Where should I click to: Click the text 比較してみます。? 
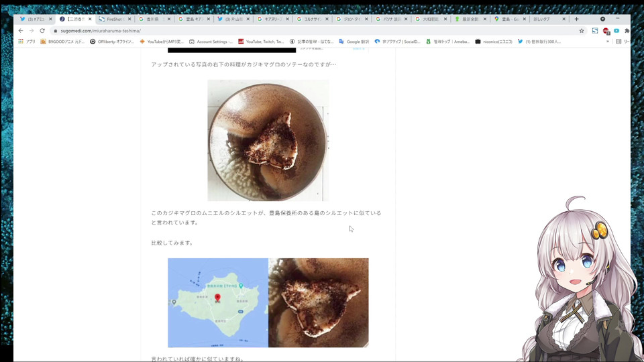tap(172, 243)
